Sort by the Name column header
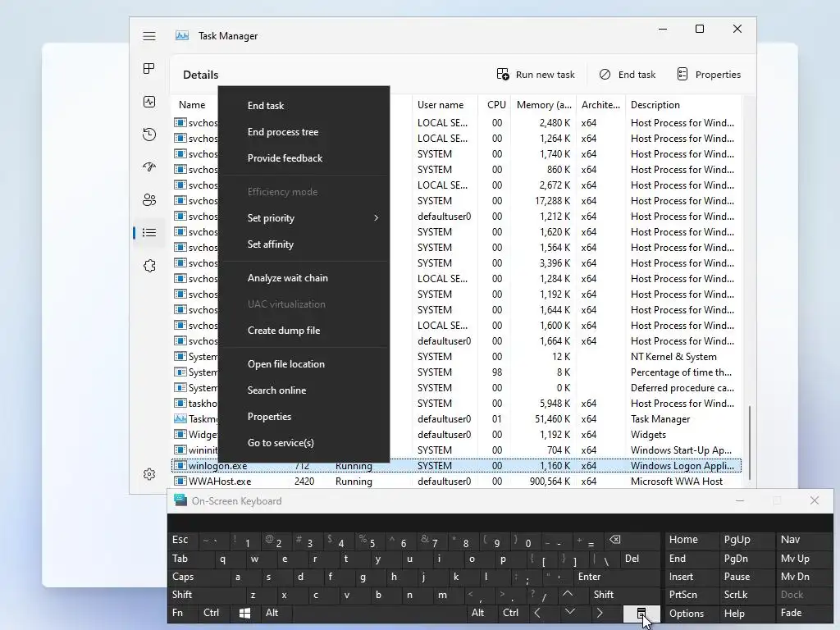This screenshot has height=630, width=840. (x=192, y=105)
